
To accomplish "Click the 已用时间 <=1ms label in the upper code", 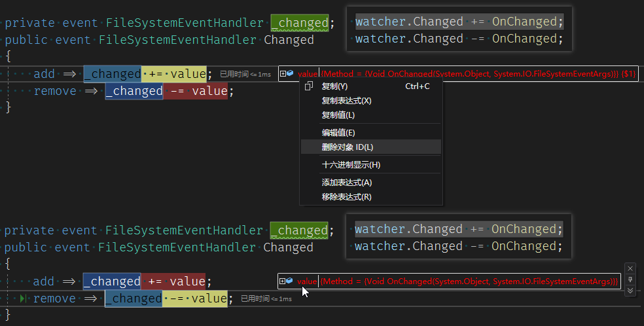I will pyautogui.click(x=245, y=75).
